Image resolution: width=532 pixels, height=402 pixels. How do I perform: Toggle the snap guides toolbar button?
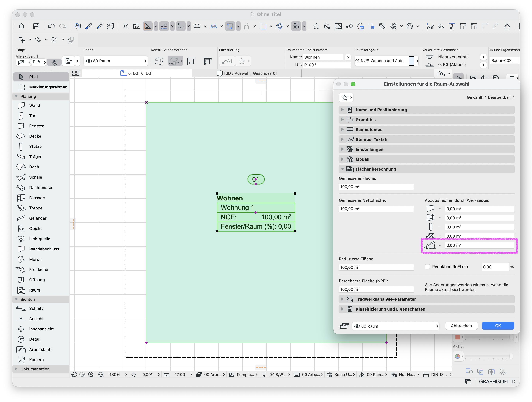(x=164, y=26)
